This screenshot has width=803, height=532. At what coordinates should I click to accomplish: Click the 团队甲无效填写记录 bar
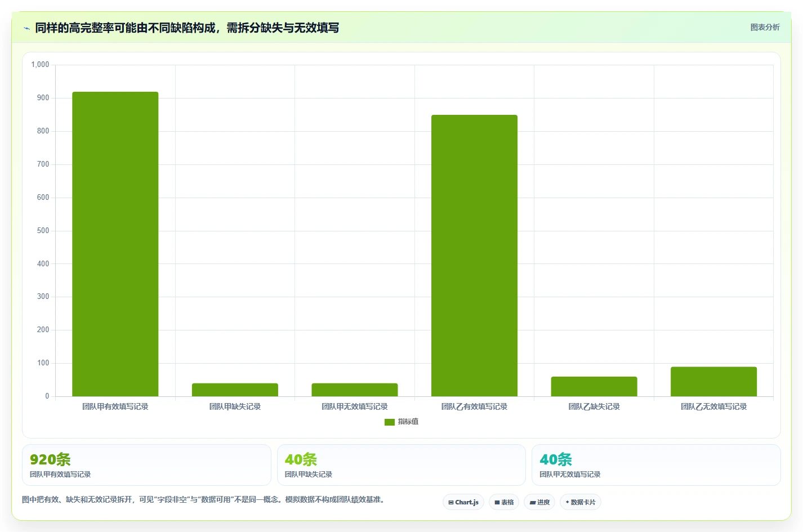click(x=355, y=390)
